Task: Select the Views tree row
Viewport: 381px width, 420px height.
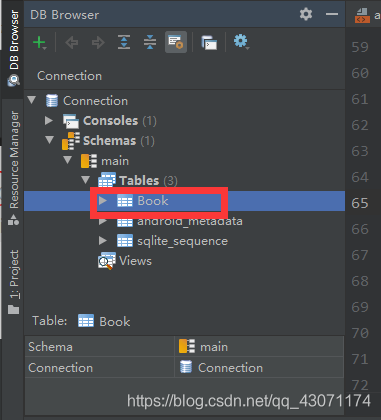Action: click(184, 261)
